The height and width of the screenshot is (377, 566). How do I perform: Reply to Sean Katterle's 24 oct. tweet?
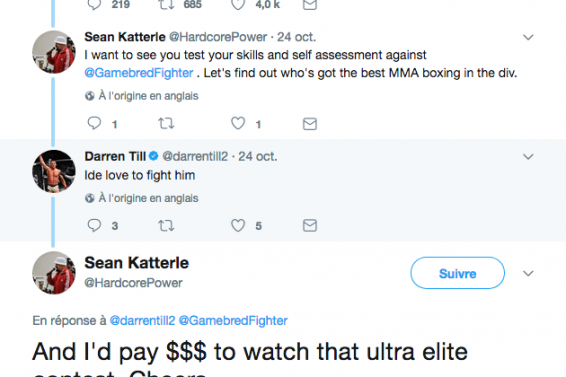[x=94, y=124]
